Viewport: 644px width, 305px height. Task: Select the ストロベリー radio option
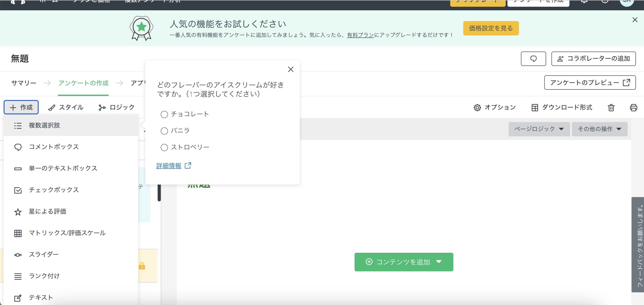pyautogui.click(x=164, y=147)
